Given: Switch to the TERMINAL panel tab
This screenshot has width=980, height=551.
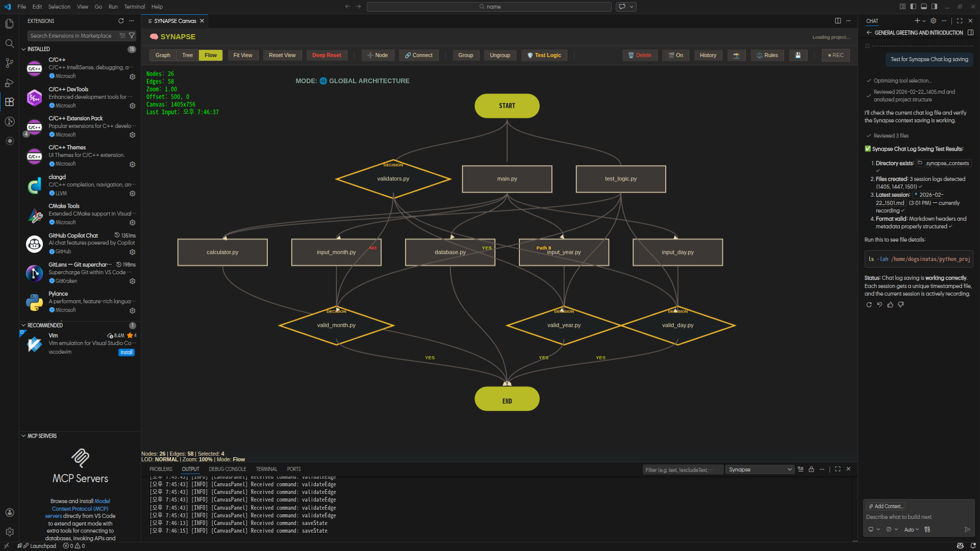Looking at the screenshot, I should tap(266, 469).
